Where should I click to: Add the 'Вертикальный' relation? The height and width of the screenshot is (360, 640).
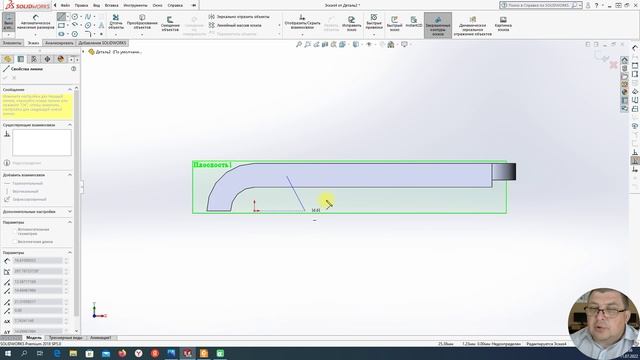tap(21, 191)
